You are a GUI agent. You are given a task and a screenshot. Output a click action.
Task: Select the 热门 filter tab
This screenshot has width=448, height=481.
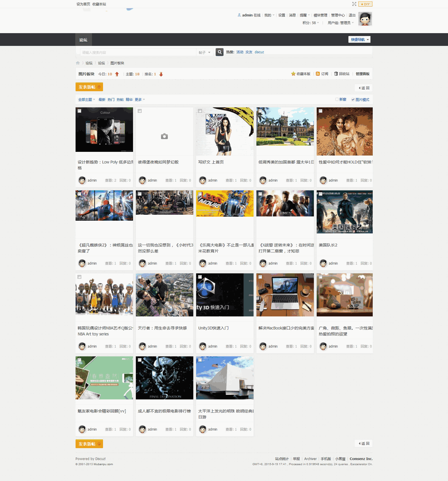tap(111, 99)
